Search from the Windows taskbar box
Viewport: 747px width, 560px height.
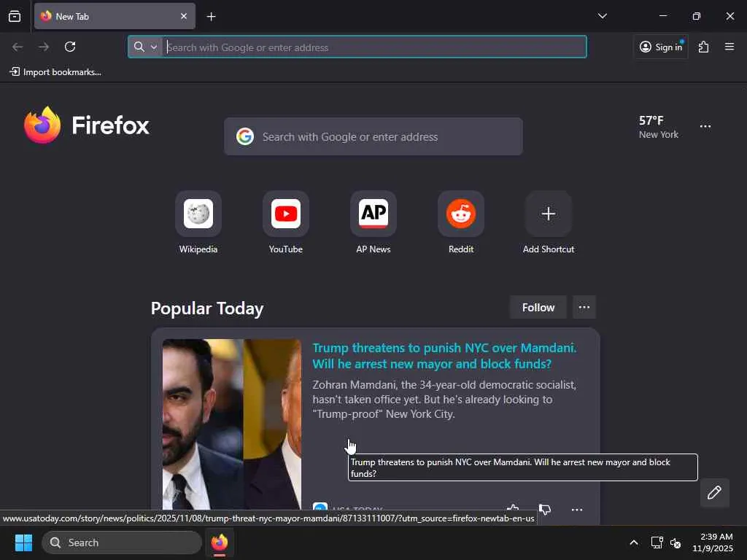pos(122,542)
